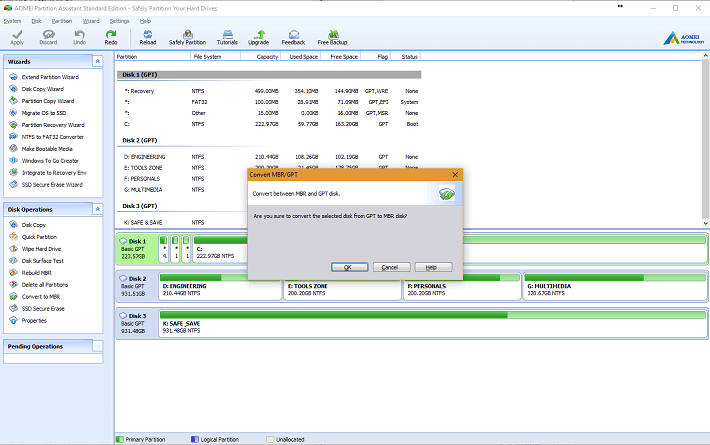Image resolution: width=710 pixels, height=445 pixels.
Task: Sort by the Used Space column header
Action: click(x=301, y=57)
